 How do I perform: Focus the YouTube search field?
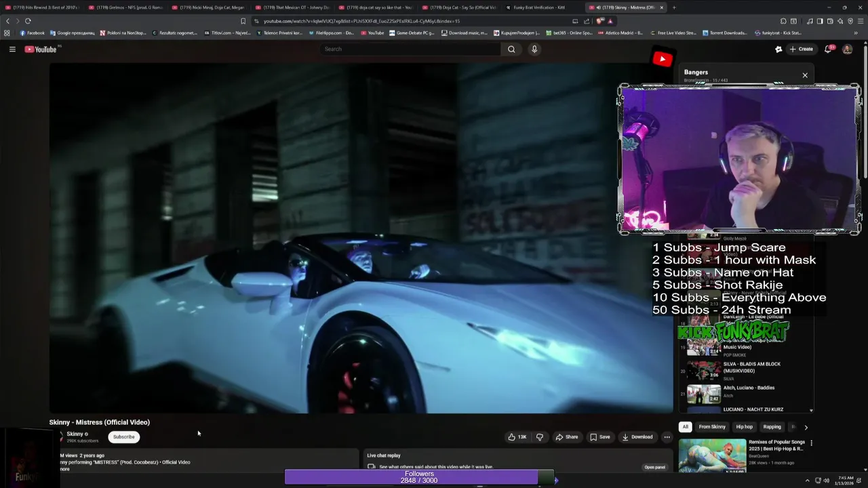pyautogui.click(x=410, y=49)
